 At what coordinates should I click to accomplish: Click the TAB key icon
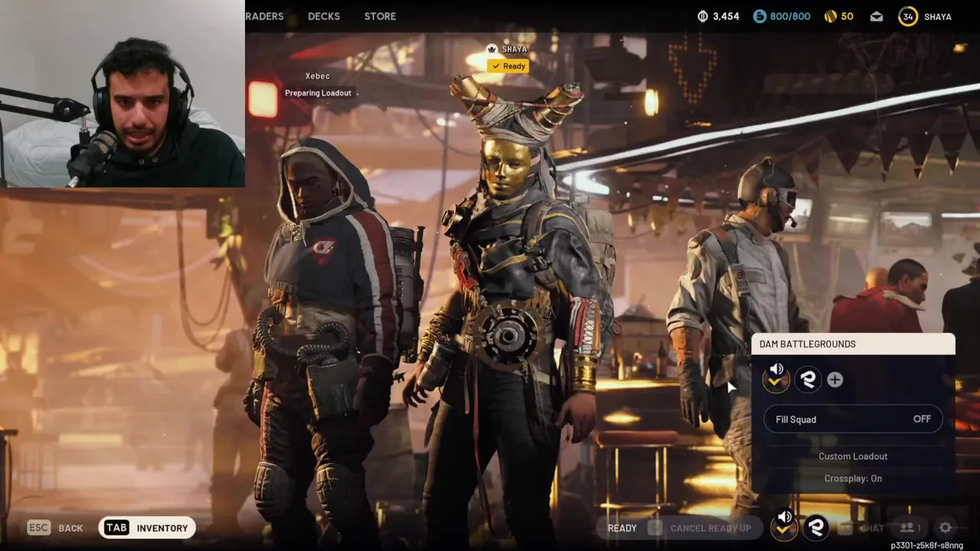(x=116, y=527)
